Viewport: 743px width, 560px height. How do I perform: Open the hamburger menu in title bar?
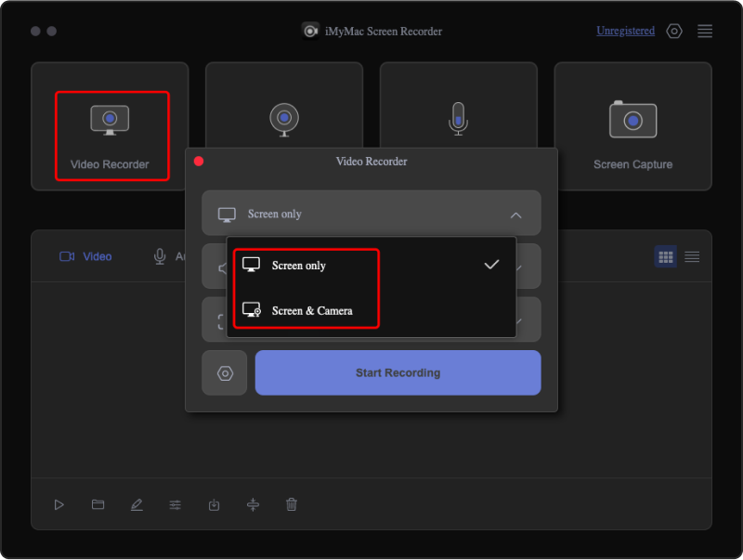(705, 32)
